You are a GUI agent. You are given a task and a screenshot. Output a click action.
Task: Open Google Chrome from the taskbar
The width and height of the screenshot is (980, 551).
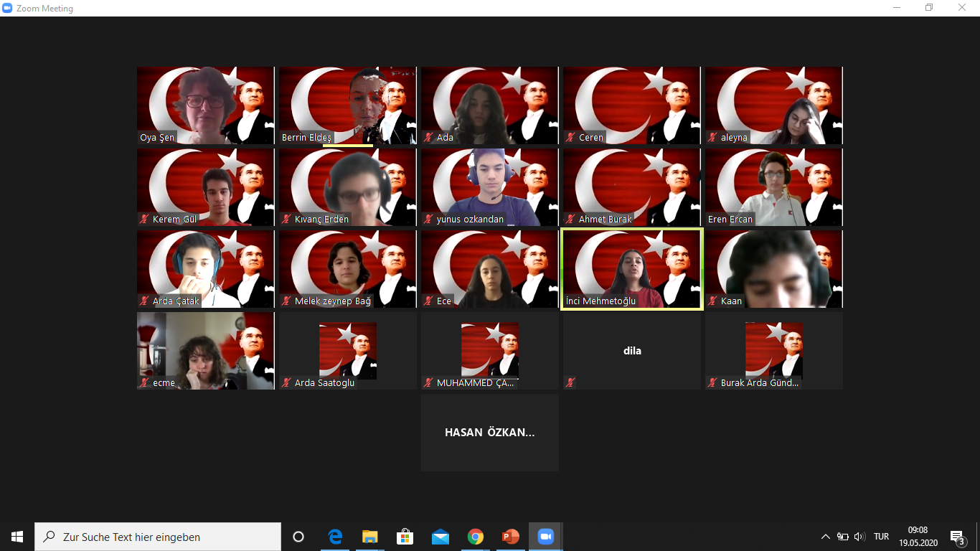coord(475,537)
